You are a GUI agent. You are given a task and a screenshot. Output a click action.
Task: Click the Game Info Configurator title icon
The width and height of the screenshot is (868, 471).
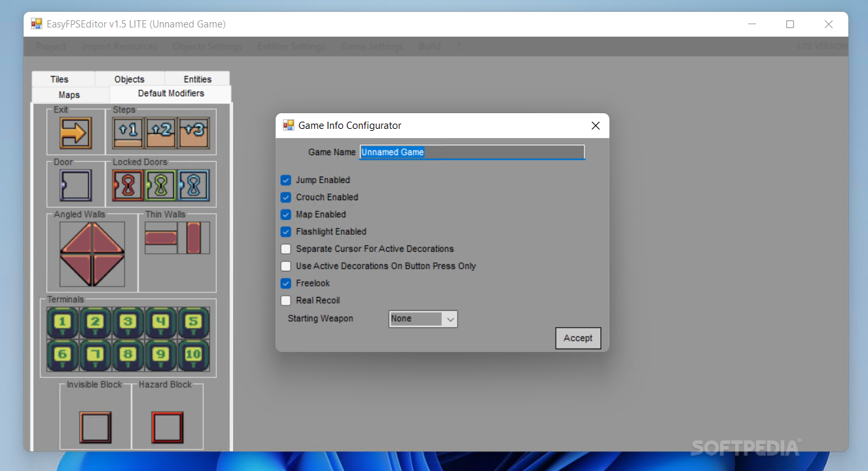289,125
